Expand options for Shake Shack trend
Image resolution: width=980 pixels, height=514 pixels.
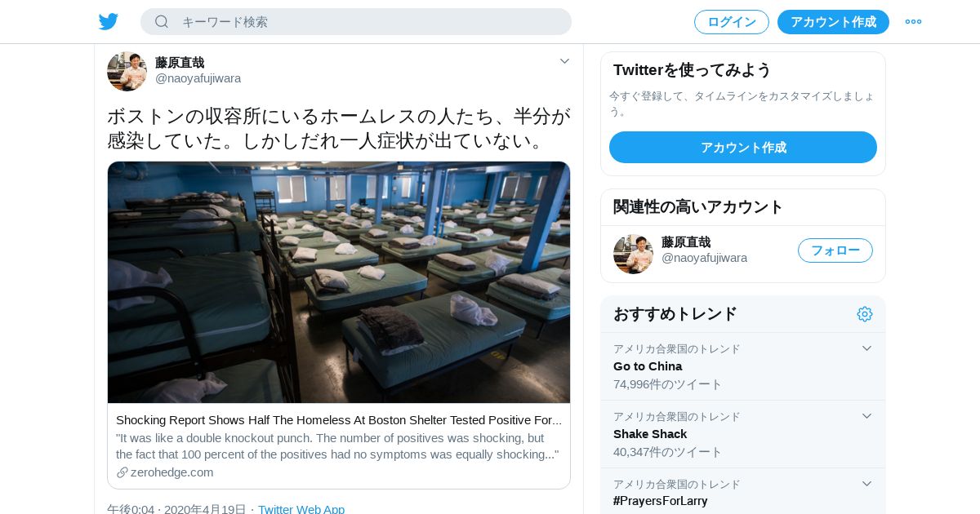coord(867,416)
